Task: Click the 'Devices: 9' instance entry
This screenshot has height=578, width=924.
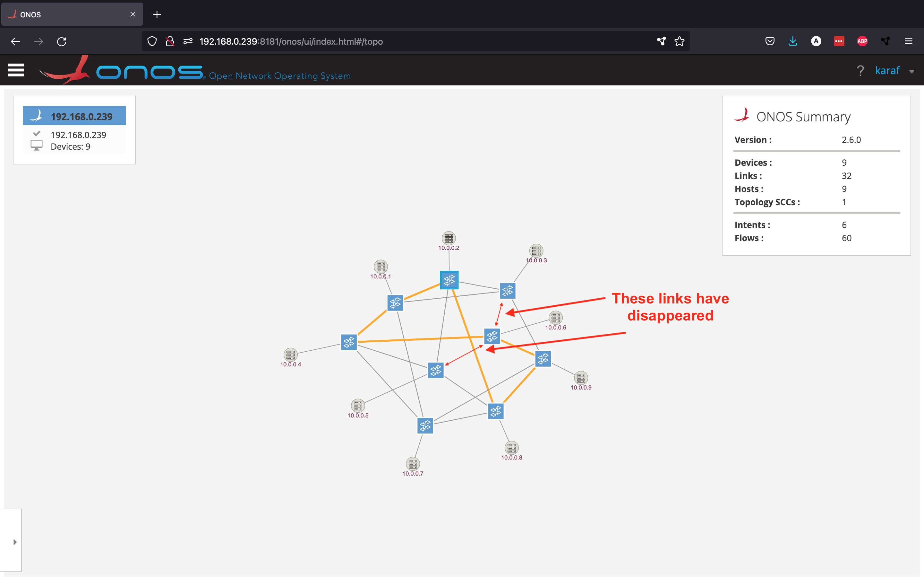Action: [x=70, y=147]
